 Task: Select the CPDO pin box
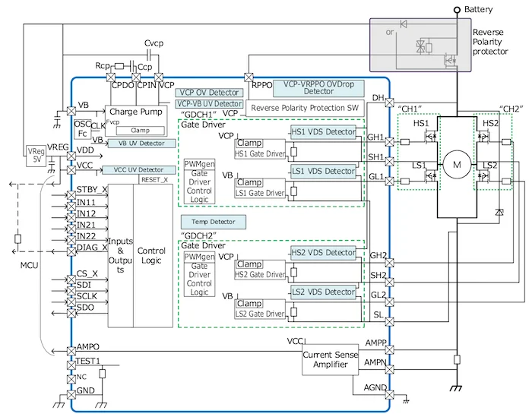click(112, 77)
